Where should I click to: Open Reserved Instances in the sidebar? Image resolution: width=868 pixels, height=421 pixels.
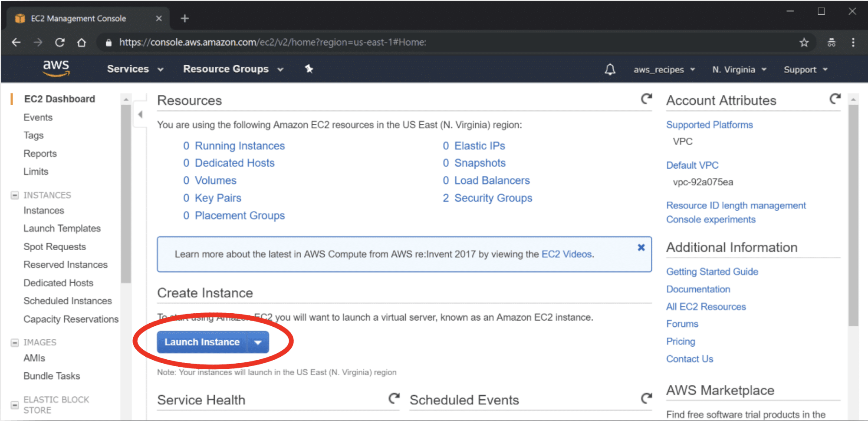[66, 265]
